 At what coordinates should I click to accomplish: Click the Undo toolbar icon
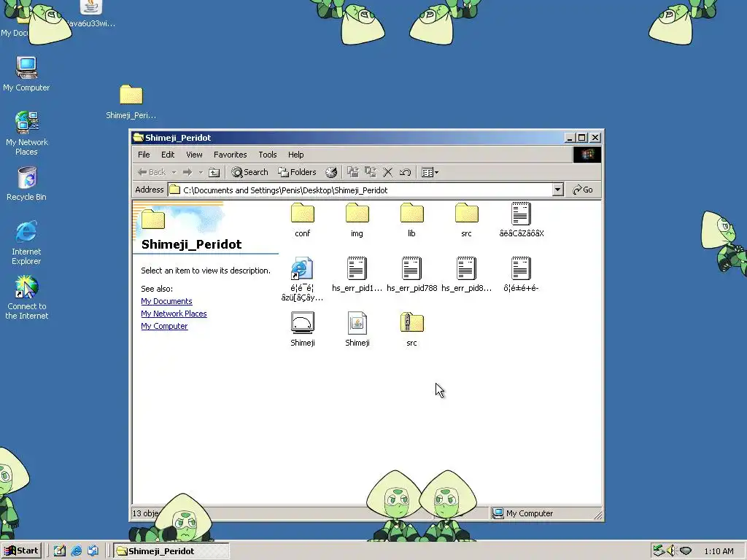point(405,172)
